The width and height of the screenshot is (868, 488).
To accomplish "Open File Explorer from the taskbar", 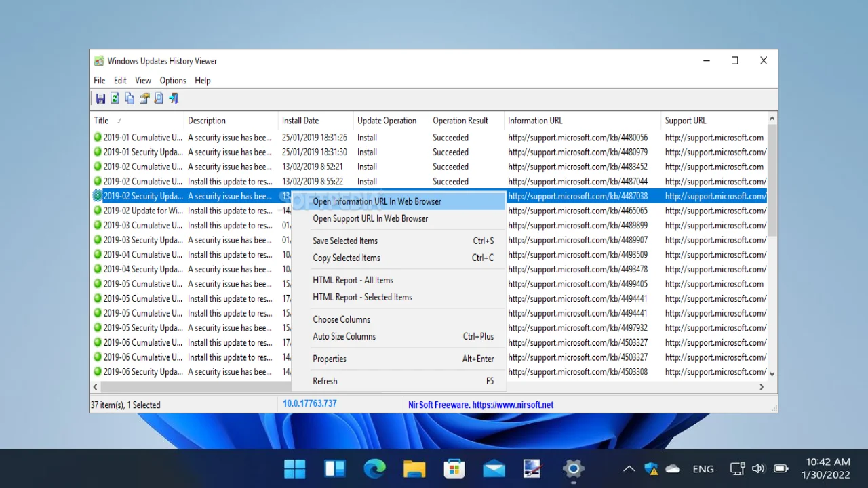I will coord(414,468).
